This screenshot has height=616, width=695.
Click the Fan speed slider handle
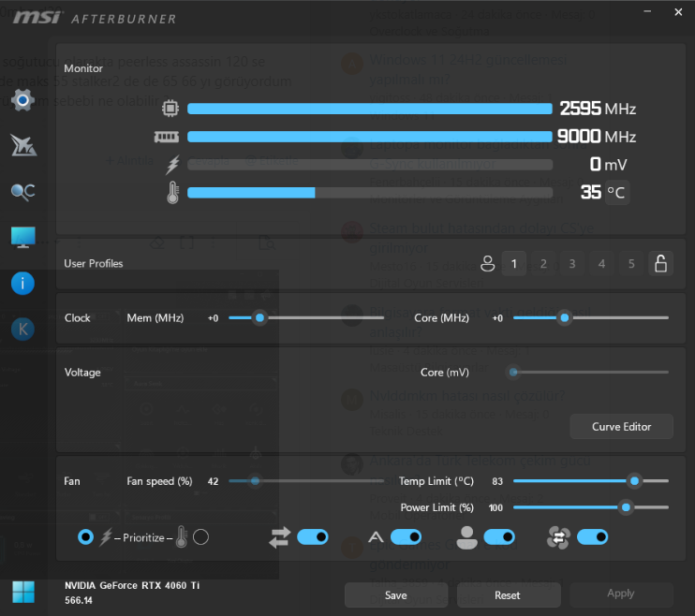pos(256,481)
